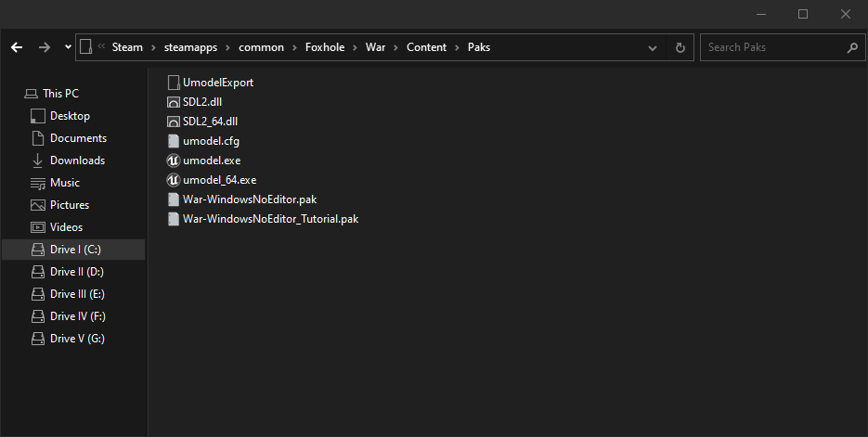Click the Back navigation arrow
868x437 pixels.
click(17, 47)
